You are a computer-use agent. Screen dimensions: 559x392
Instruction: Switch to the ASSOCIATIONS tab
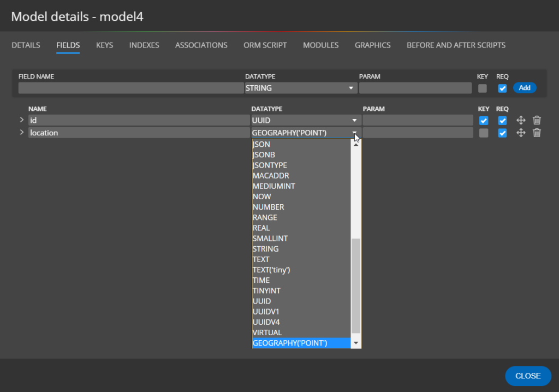201,45
